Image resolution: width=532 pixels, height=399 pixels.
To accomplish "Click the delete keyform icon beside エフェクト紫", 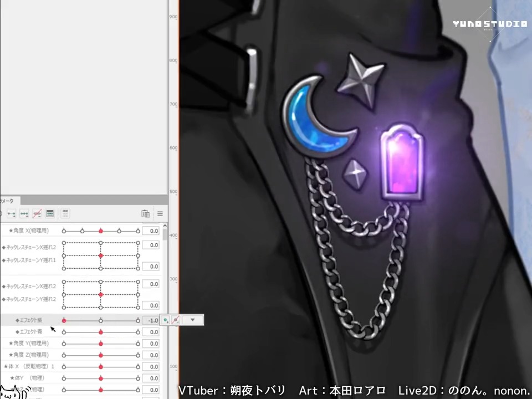I will 176,320.
